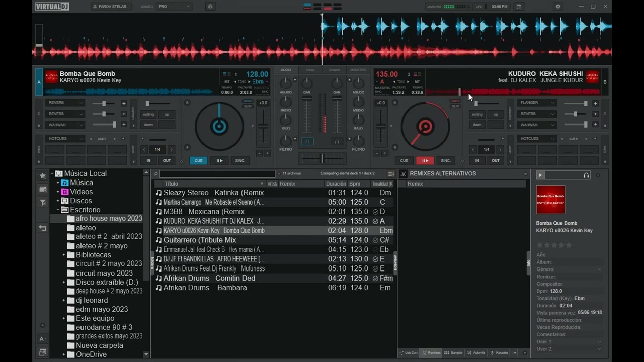The image size is (644, 362).
Task: Toggle SLIP mode on right deck
Action: [455, 106]
